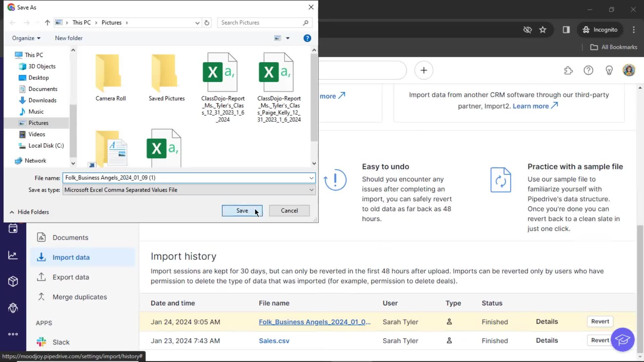Open the Pipedrive help question mark icon
The height and width of the screenshot is (362, 644).
coord(588,70)
